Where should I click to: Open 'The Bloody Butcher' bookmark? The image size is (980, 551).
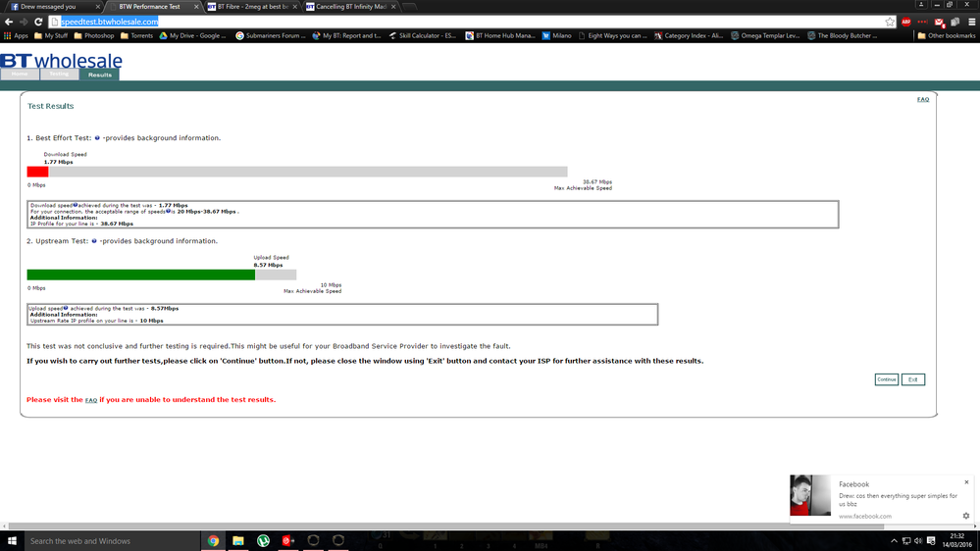tap(842, 35)
